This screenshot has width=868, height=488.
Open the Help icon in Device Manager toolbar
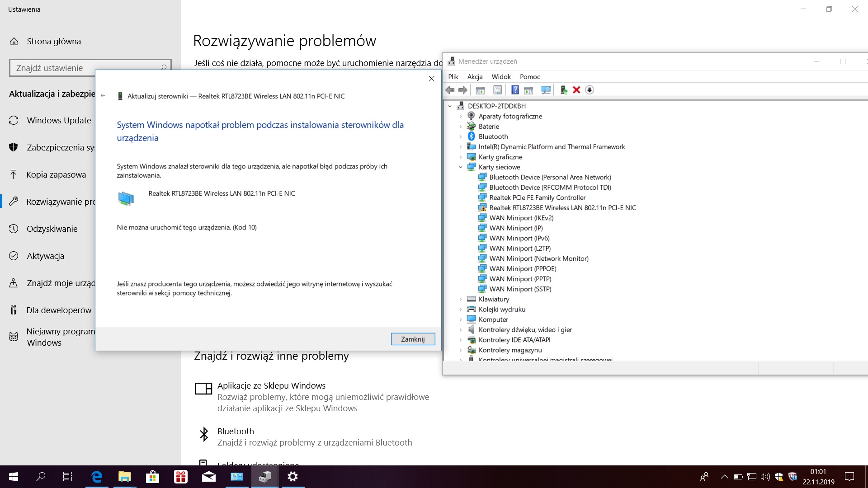tap(515, 90)
